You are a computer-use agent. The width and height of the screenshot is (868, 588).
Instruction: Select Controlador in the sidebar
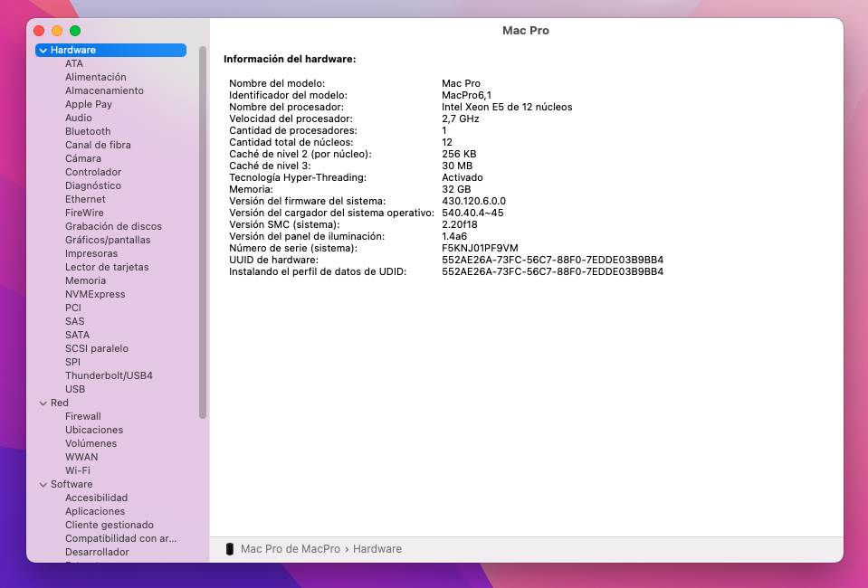(93, 172)
